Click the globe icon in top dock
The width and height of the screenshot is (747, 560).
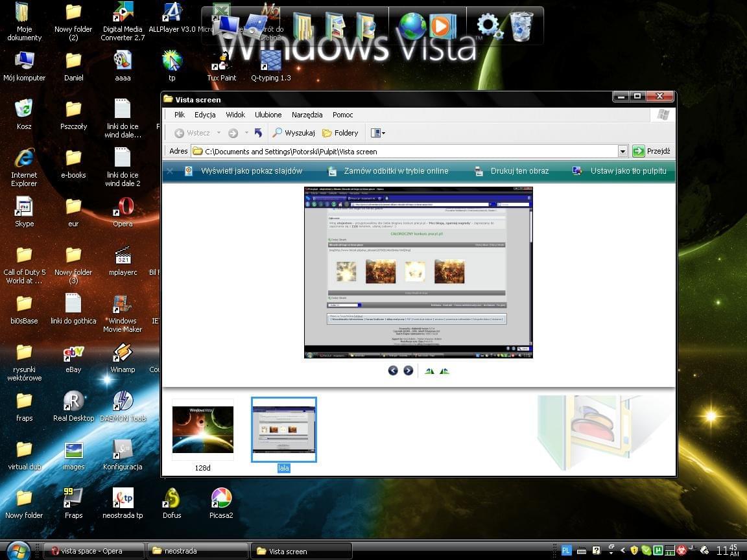click(x=412, y=26)
